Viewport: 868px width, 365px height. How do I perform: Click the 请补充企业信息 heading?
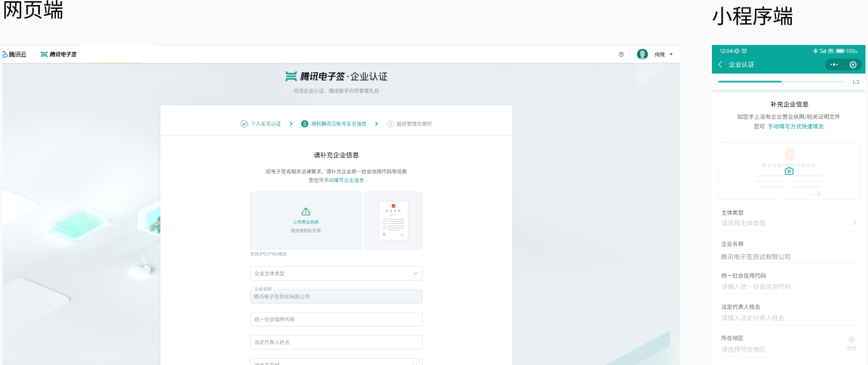(336, 155)
